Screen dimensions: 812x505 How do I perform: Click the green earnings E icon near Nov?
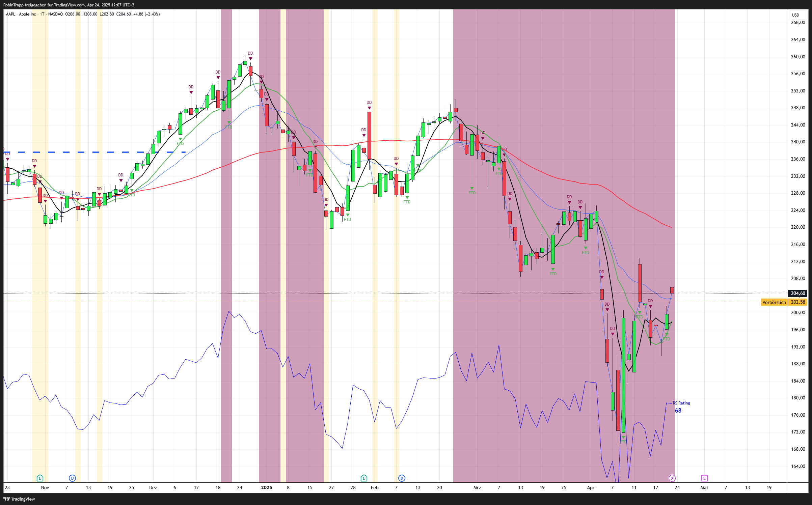click(x=40, y=478)
